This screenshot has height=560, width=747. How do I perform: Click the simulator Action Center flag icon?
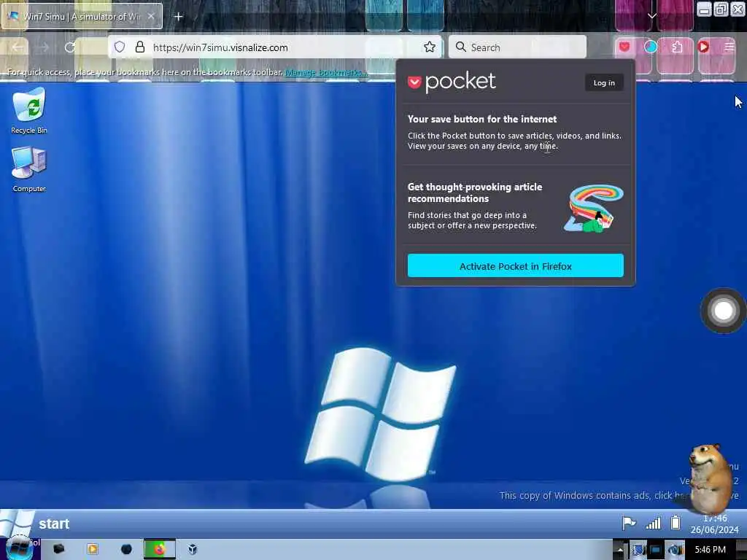(629, 523)
